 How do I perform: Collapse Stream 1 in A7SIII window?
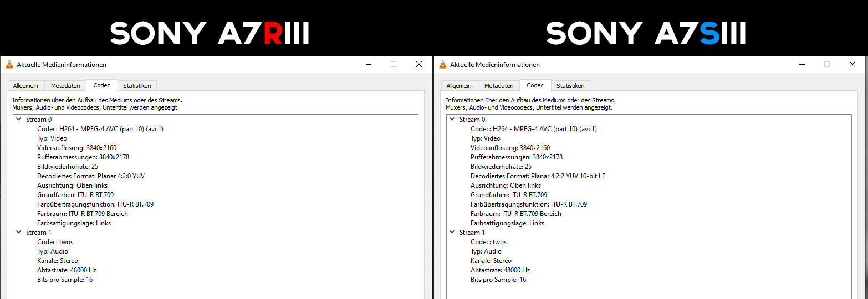(x=452, y=233)
